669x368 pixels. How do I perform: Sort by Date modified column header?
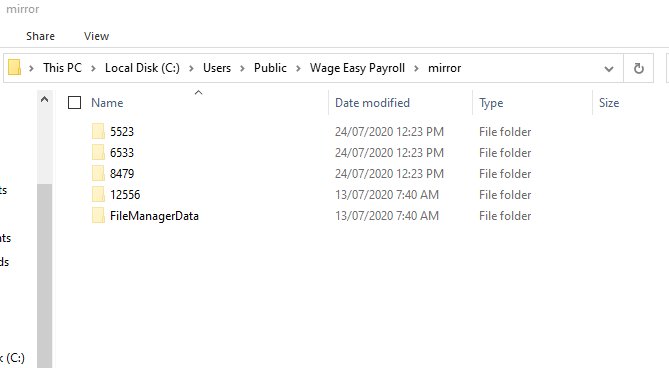coord(372,103)
